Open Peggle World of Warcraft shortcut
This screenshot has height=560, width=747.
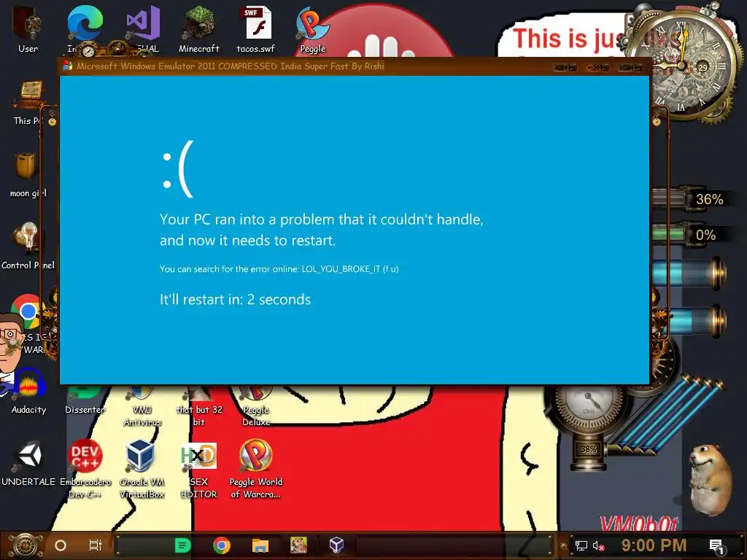click(x=256, y=469)
